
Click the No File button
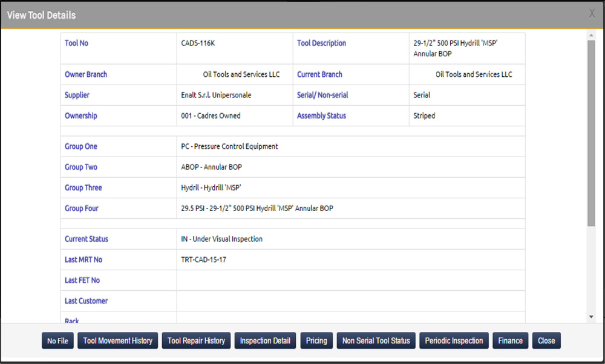click(57, 340)
